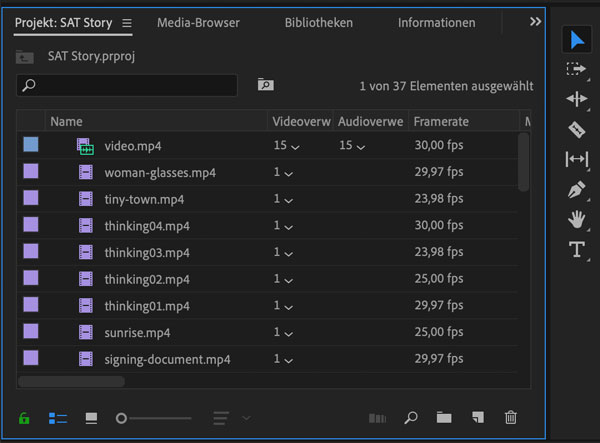
Task: Show more panel tabs with double chevron
Action: 535,21
